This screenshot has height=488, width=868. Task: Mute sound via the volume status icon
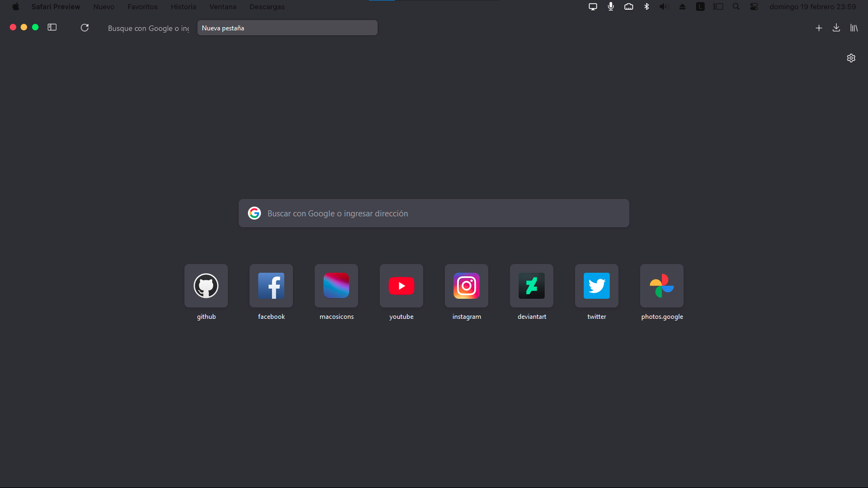point(664,7)
